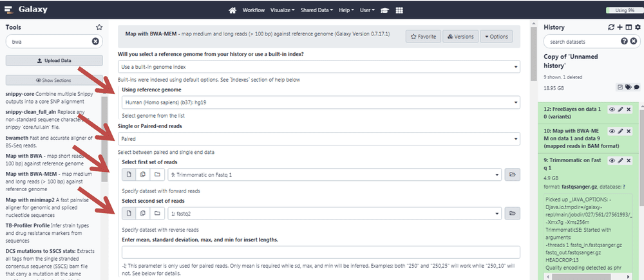Open the second set of reads dropdown
The width and height of the screenshot is (644, 280).
pyautogui.click(x=335, y=214)
